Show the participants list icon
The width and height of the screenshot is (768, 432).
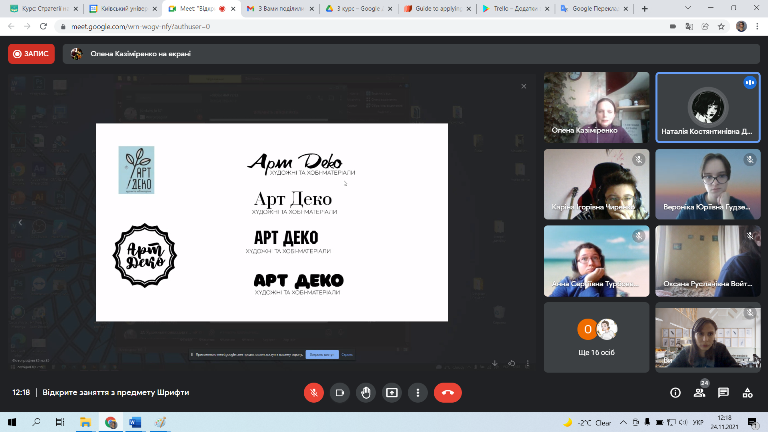click(x=699, y=393)
